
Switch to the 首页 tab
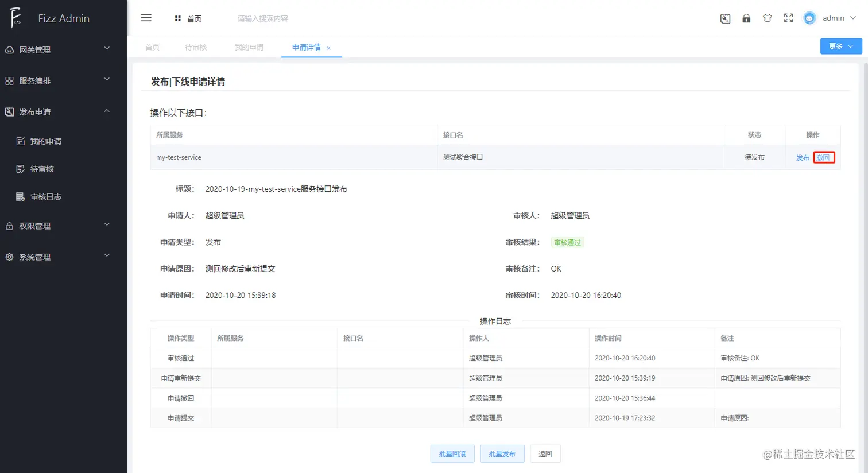pos(152,47)
